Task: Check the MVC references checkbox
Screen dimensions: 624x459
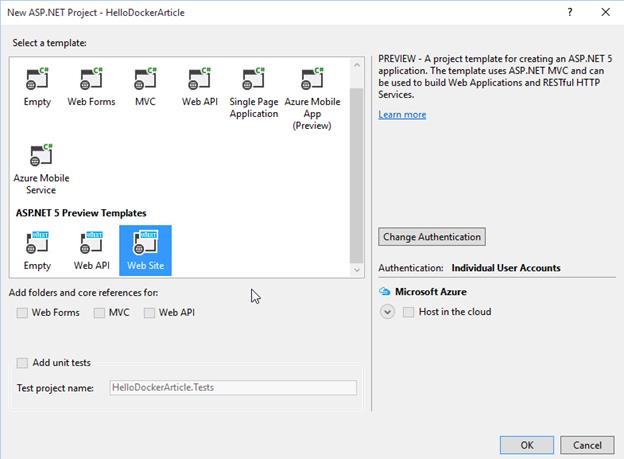Action: click(99, 313)
